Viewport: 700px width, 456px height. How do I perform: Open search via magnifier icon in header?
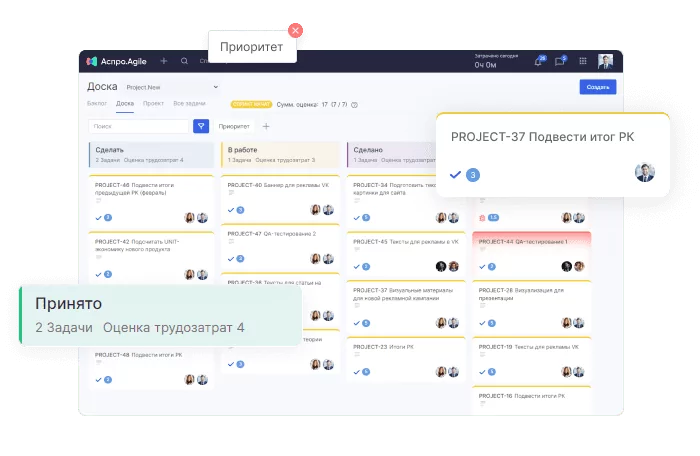[184, 61]
